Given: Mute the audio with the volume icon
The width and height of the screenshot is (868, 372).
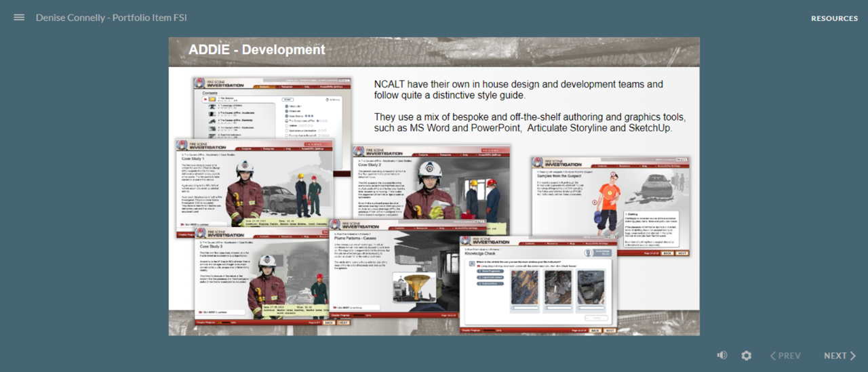Looking at the screenshot, I should point(722,356).
